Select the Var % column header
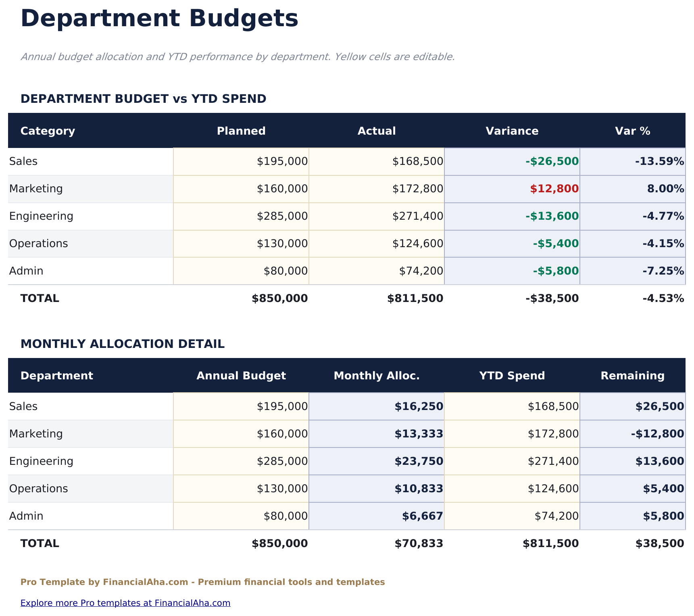Viewport: 694px width, 616px height. (x=632, y=131)
